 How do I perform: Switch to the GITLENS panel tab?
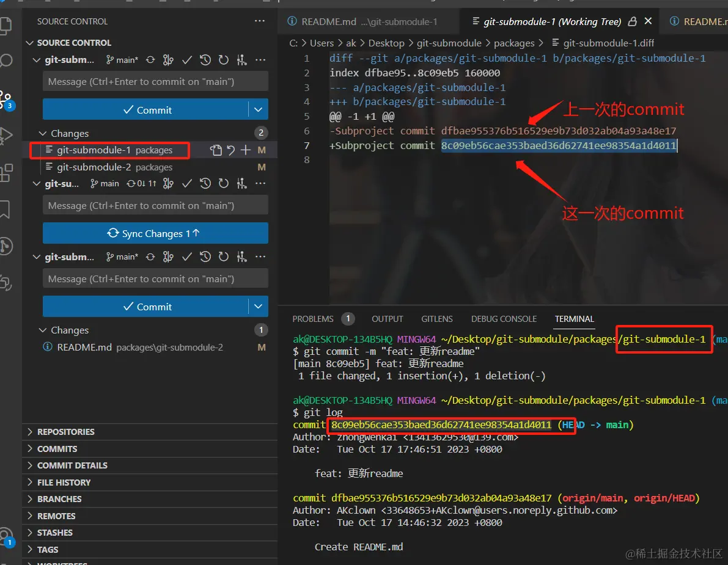[x=437, y=319]
